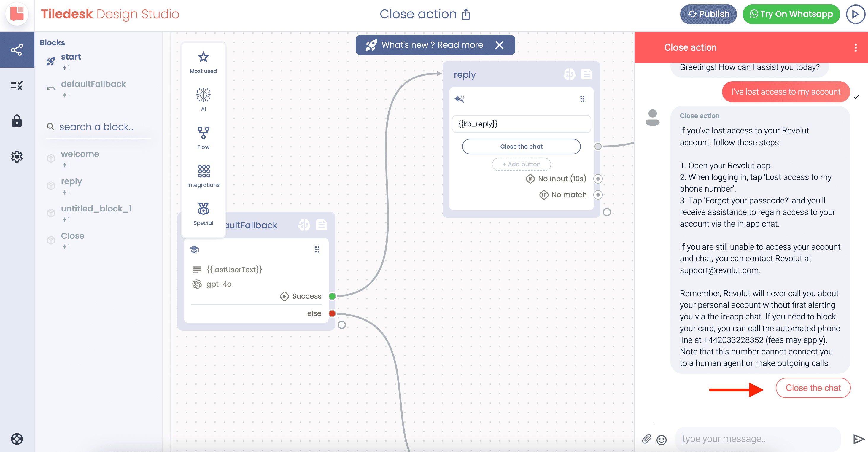Click the No input (10s) IF icon
Viewport: 868px width, 452px height.
tap(530, 179)
